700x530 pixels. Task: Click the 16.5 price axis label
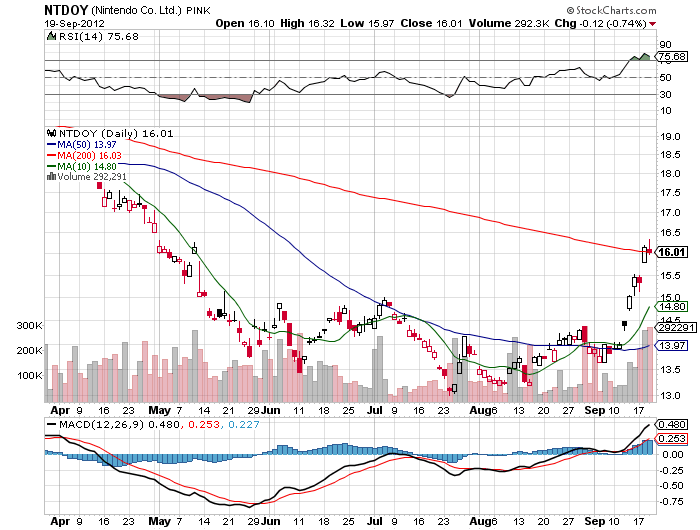pos(670,233)
